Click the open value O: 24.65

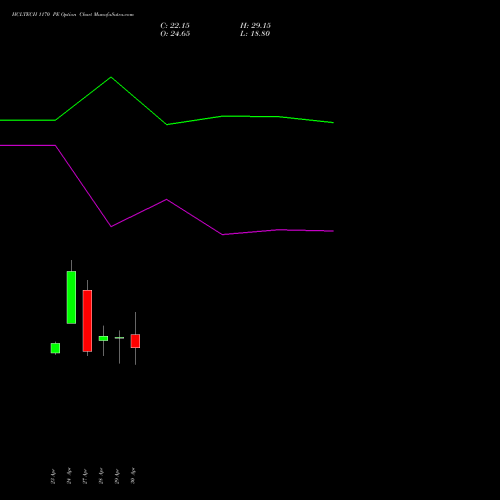click(x=175, y=34)
